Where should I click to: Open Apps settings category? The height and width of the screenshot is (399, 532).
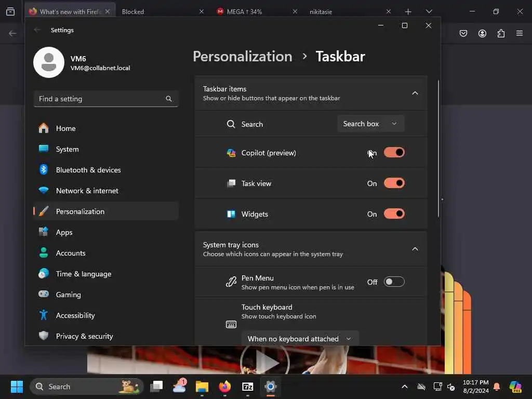(x=106, y=232)
